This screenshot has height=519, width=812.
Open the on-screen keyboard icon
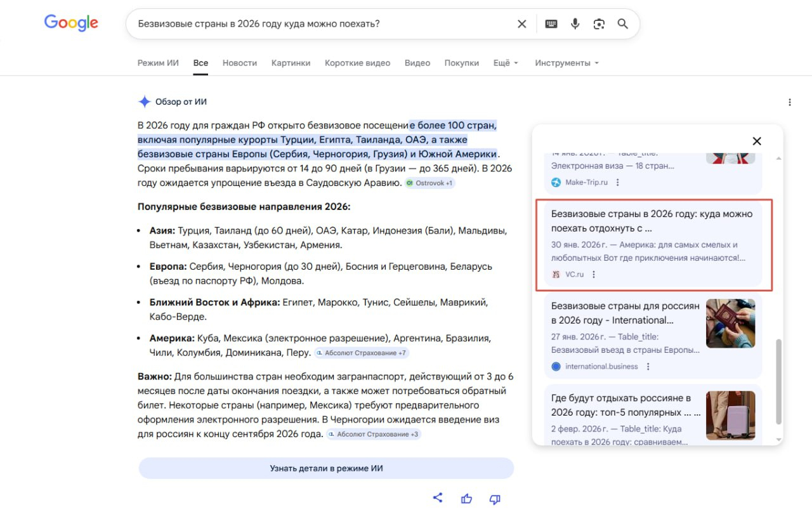click(551, 24)
